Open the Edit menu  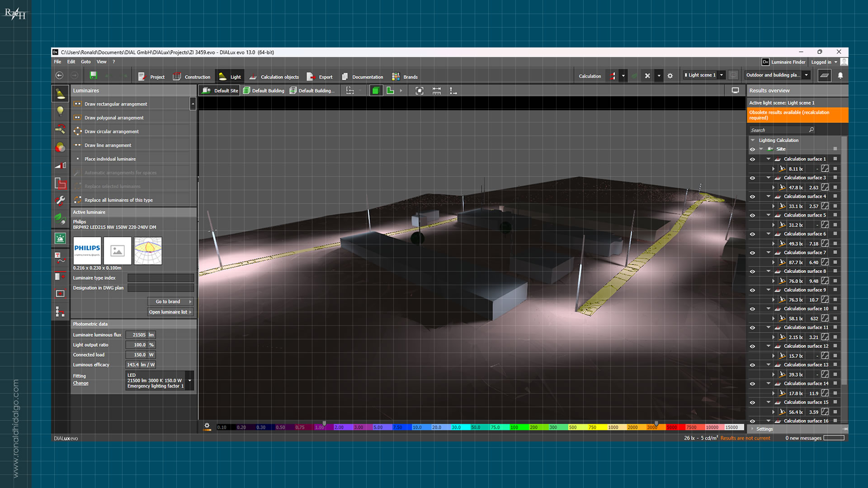click(71, 62)
